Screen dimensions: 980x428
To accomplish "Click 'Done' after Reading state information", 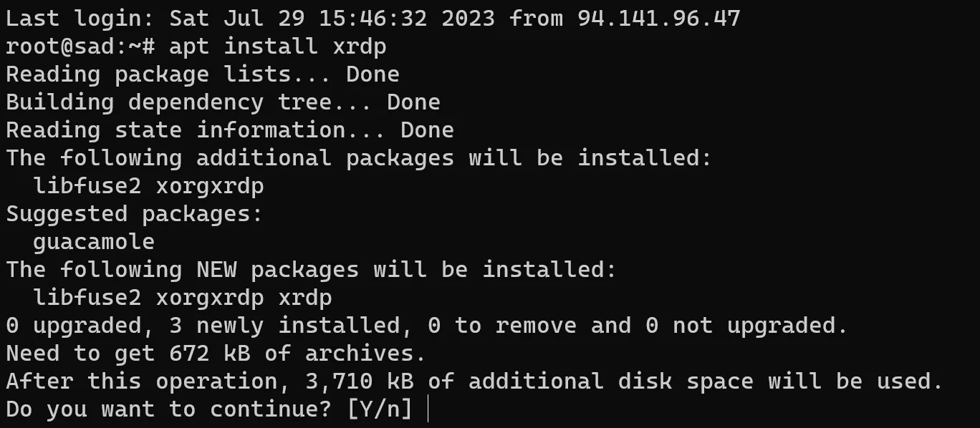I will pyautogui.click(x=427, y=130).
